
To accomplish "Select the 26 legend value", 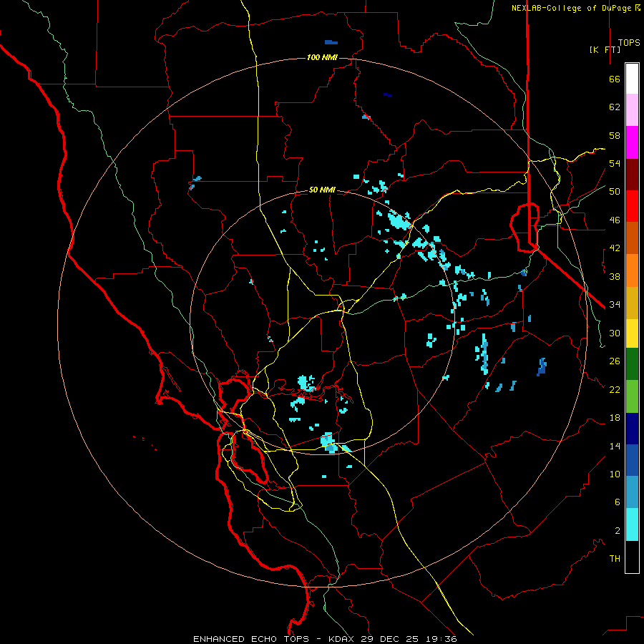I will 615,361.
